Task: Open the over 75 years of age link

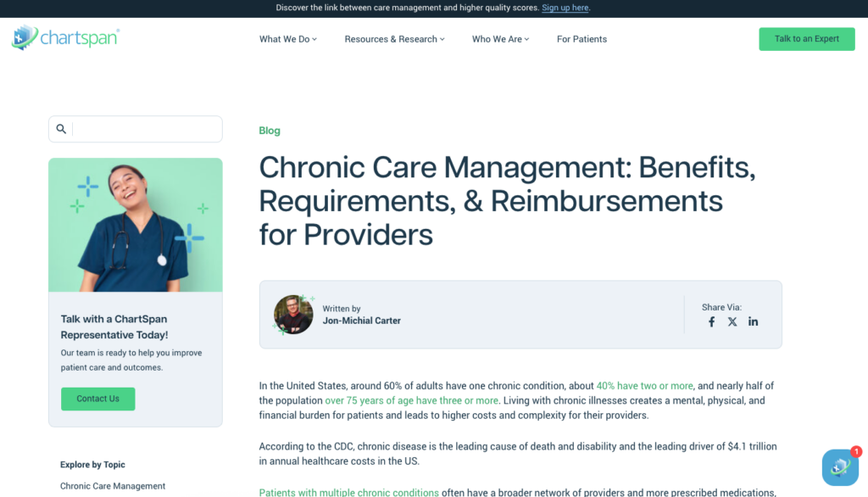Action: click(411, 400)
